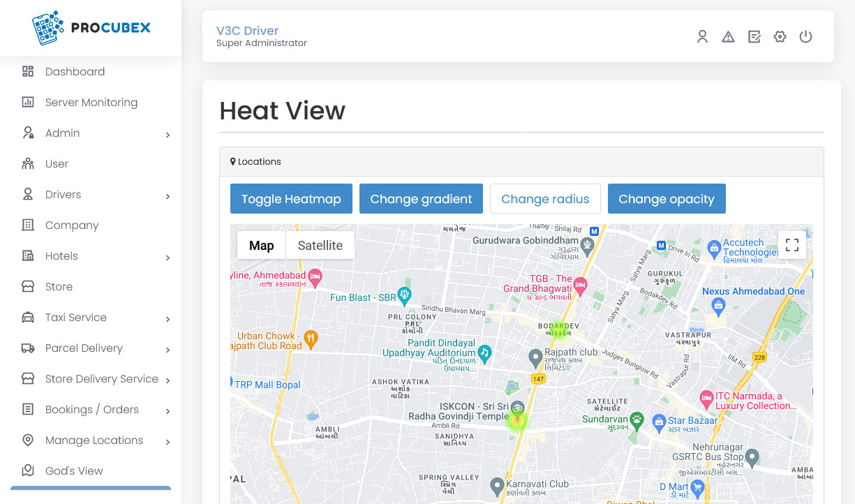Click the Manage Locations pin icon
The image size is (855, 504).
28,440
